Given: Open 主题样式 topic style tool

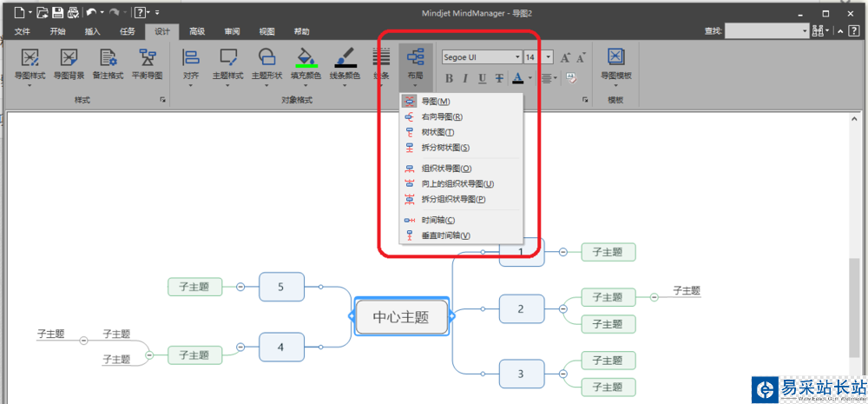Looking at the screenshot, I should [227, 67].
